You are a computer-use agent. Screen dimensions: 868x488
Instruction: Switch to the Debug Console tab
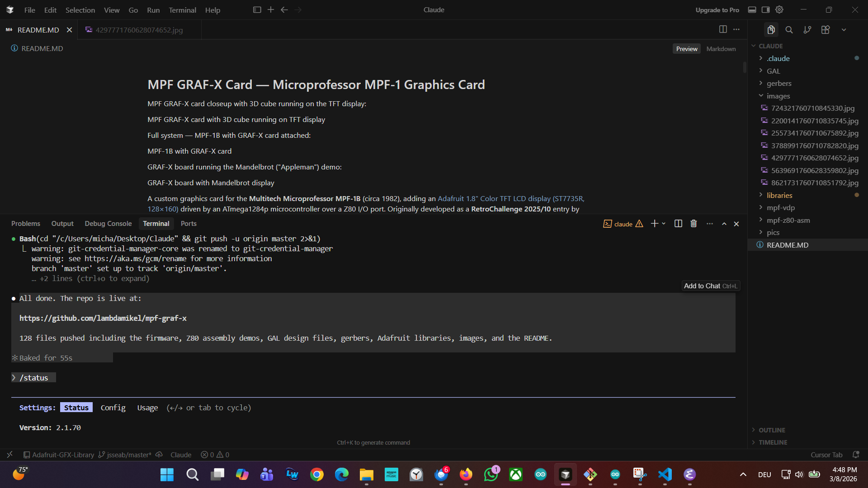[108, 224]
